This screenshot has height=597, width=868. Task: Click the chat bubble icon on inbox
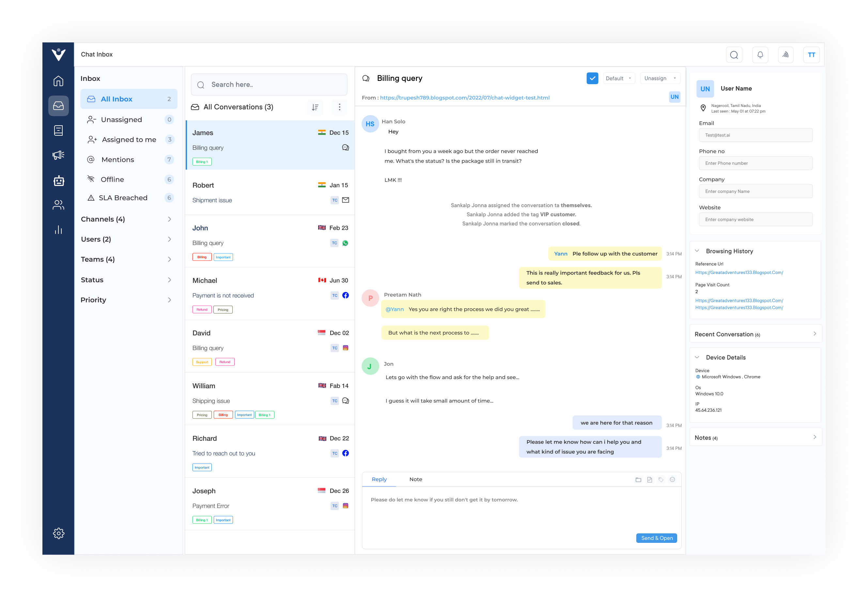(344, 147)
